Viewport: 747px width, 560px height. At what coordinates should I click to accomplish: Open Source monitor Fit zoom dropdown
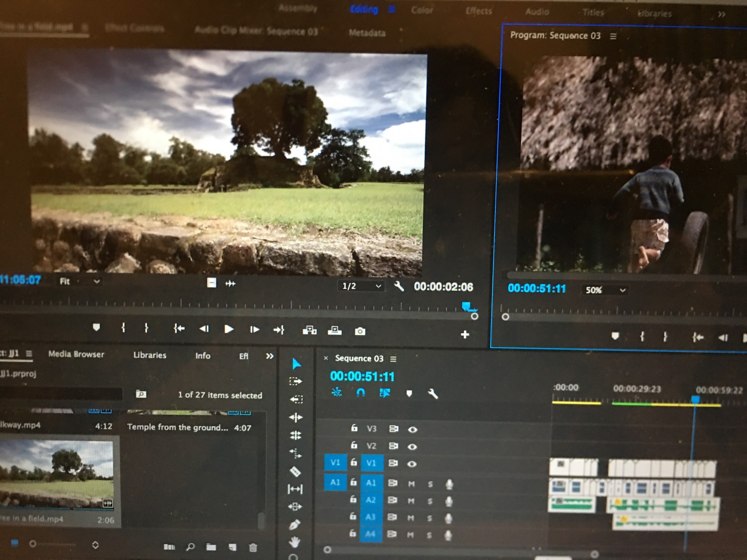79,281
